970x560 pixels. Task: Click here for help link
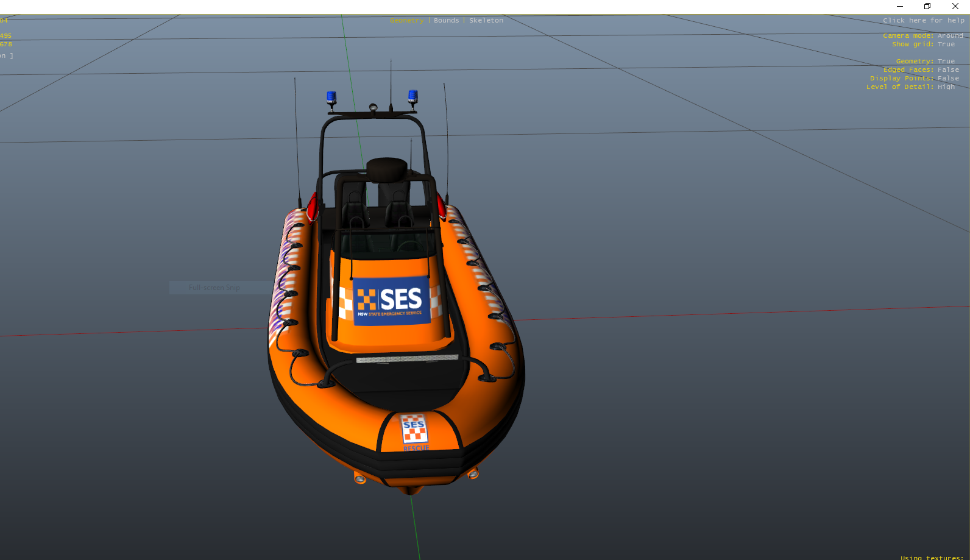coord(923,21)
